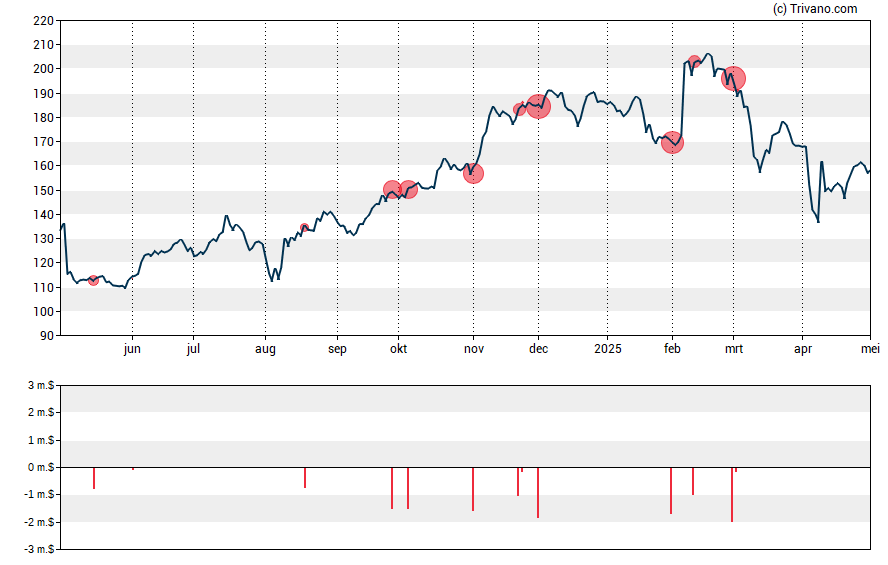Click the small mid-February red marker near 203
Screen dimensions: 888x565
(694, 61)
